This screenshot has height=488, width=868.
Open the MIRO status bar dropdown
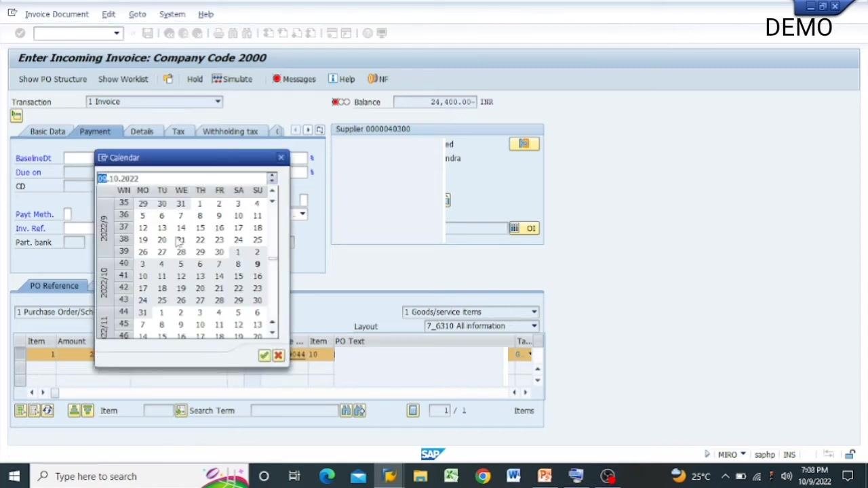[743, 454]
